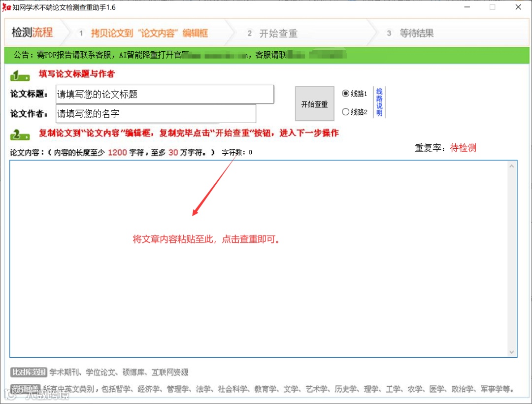
Task: Click the 论文标题 input field
Action: [x=165, y=94]
